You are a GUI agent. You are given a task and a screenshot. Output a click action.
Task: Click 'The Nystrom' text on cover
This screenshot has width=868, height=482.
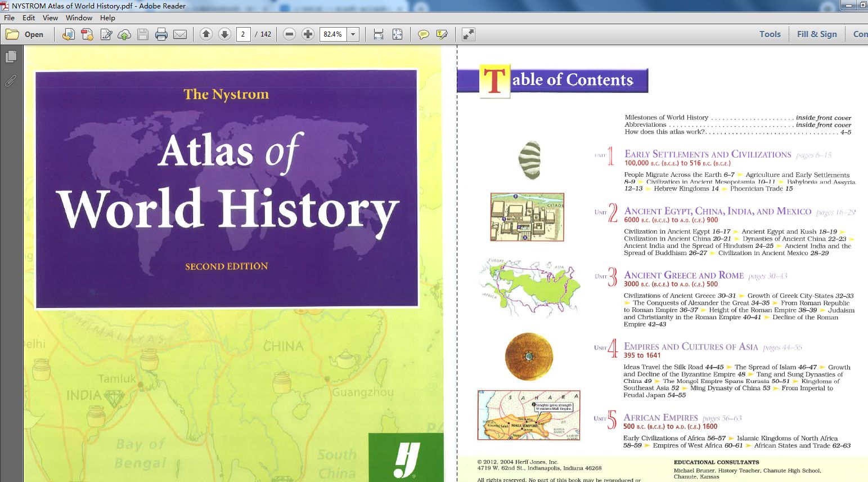tap(226, 95)
